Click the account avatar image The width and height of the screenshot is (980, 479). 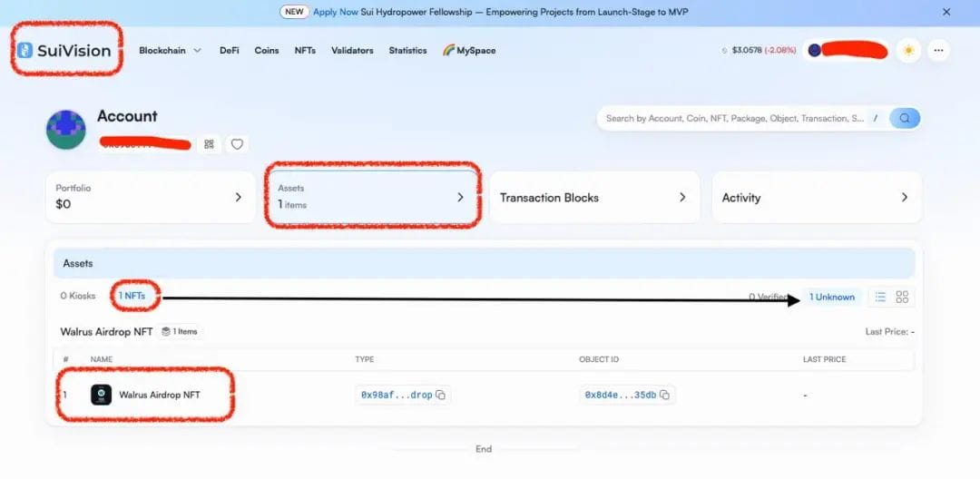tap(65, 129)
